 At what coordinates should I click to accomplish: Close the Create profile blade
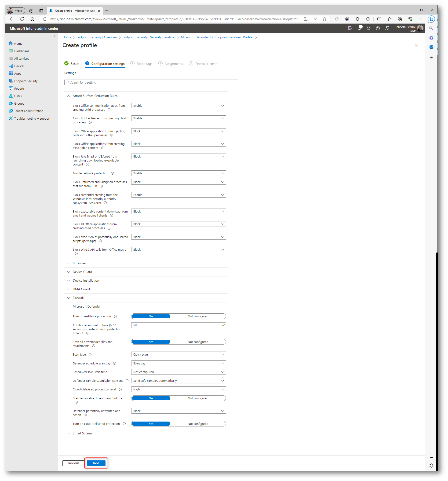416,45
